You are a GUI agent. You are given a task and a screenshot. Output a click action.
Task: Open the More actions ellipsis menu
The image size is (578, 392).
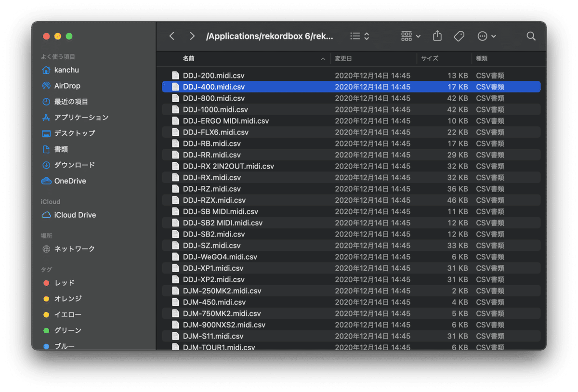click(x=486, y=36)
